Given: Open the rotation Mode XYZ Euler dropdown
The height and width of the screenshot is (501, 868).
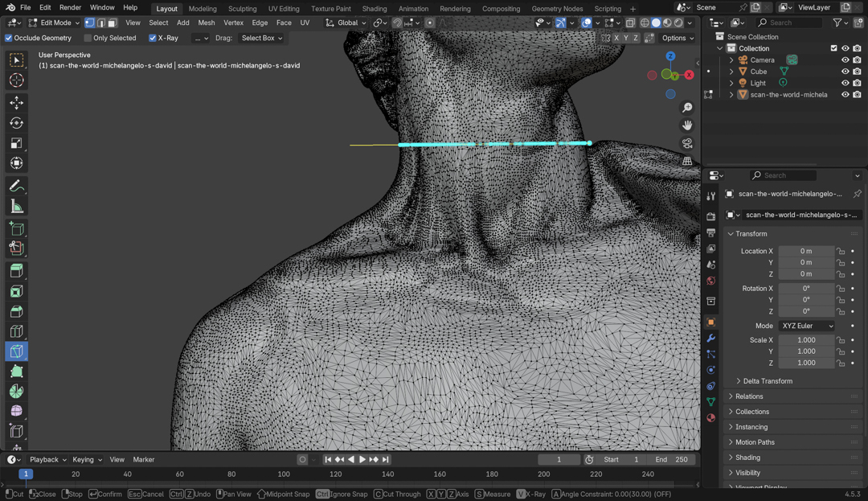Looking at the screenshot, I should pos(806,326).
